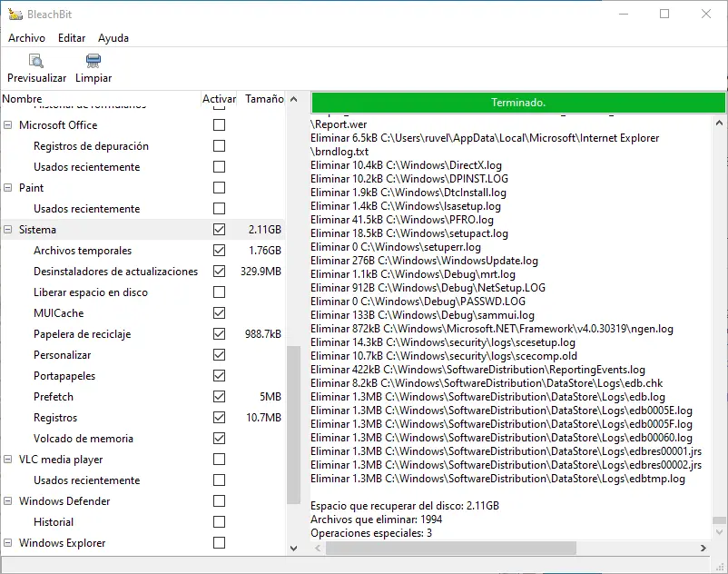Click the log line for DirectX.log
Viewport: 728px width, 574px height.
tap(407, 165)
